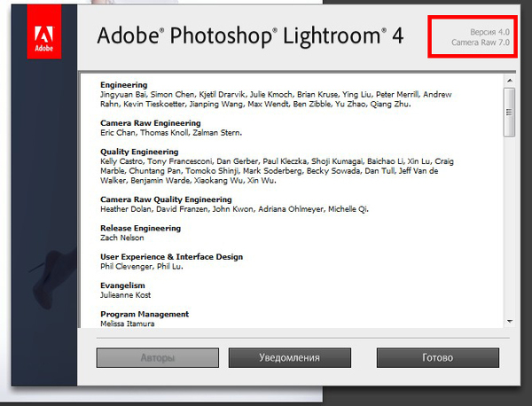Click the line starting with Heather Dolan
The image size is (532, 406).
[234, 209]
